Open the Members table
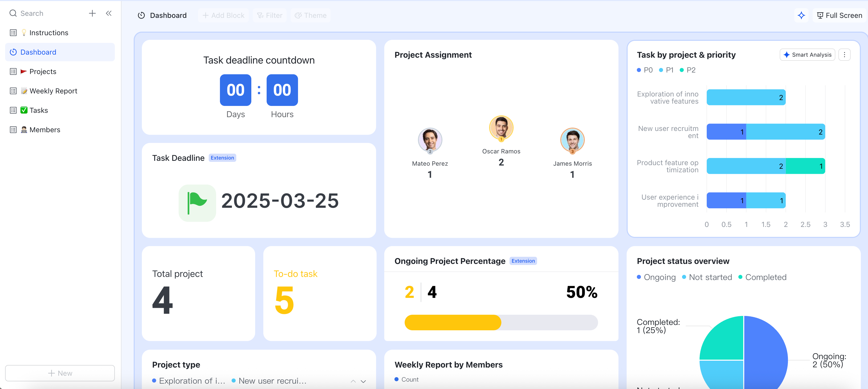 (60, 130)
